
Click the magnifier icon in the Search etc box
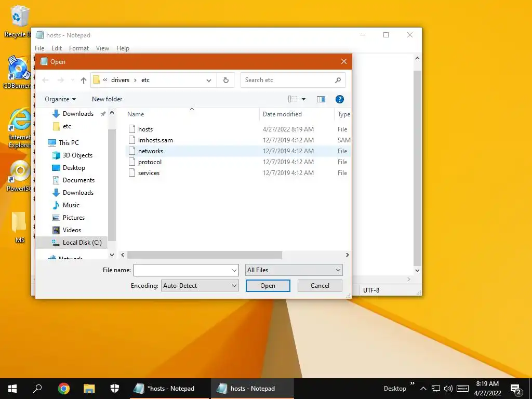tap(338, 80)
